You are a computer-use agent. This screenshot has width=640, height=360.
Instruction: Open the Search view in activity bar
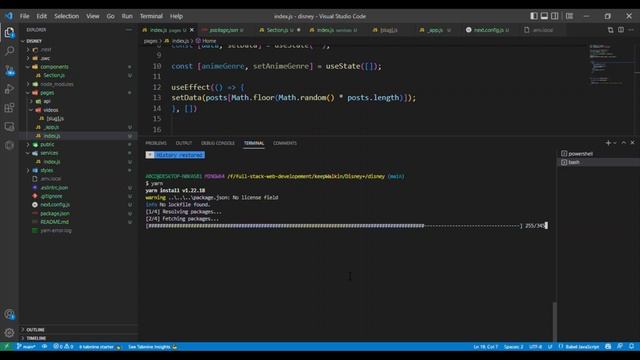coord(9,51)
